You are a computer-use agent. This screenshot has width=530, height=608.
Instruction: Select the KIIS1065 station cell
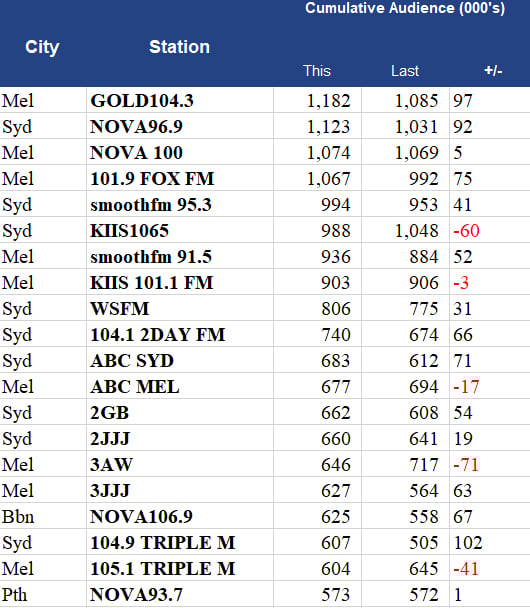tap(180, 231)
